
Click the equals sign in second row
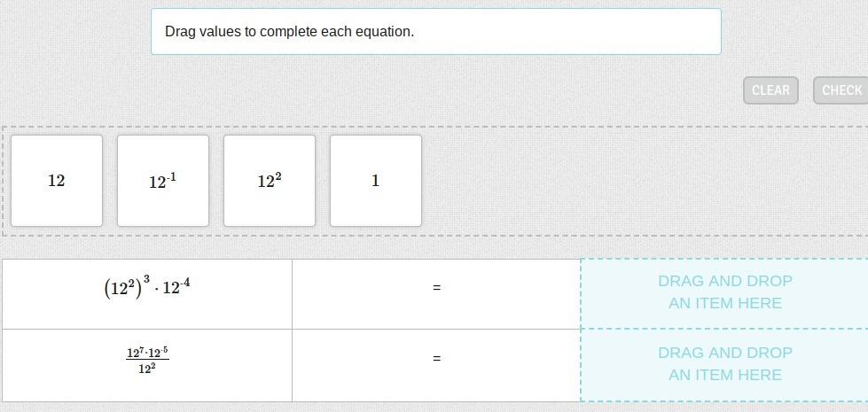click(x=436, y=359)
